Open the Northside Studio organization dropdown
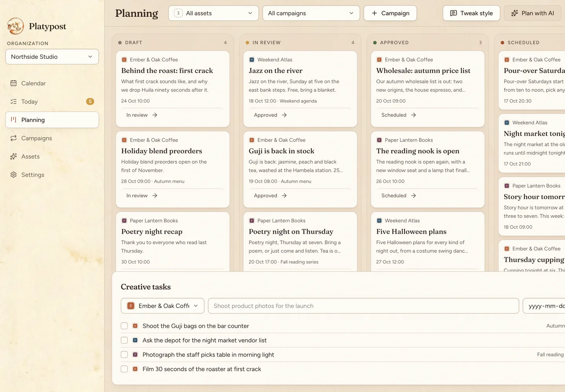The width and height of the screenshot is (565, 392). point(52,57)
